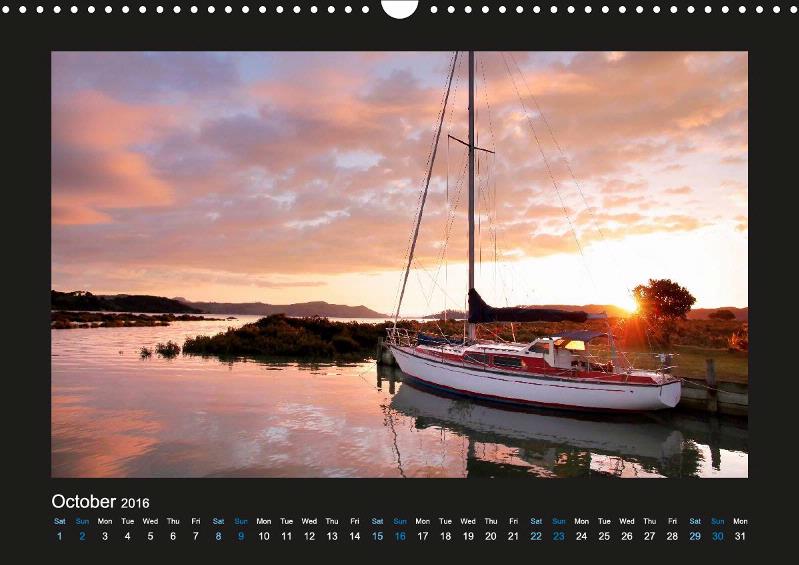Screen dimensions: 799x565
Task: Select date 26 in the calendar
Action: pos(627,536)
